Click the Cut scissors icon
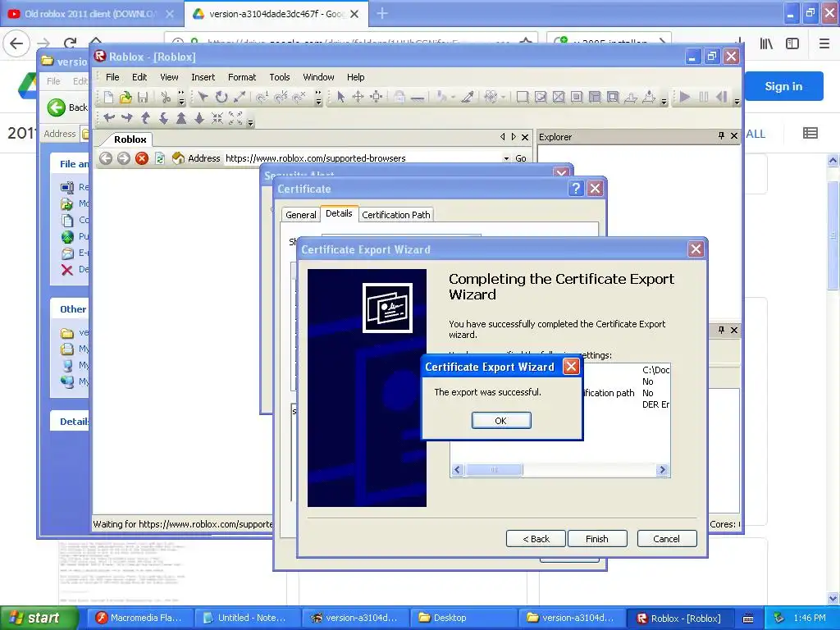 pyautogui.click(x=166, y=98)
